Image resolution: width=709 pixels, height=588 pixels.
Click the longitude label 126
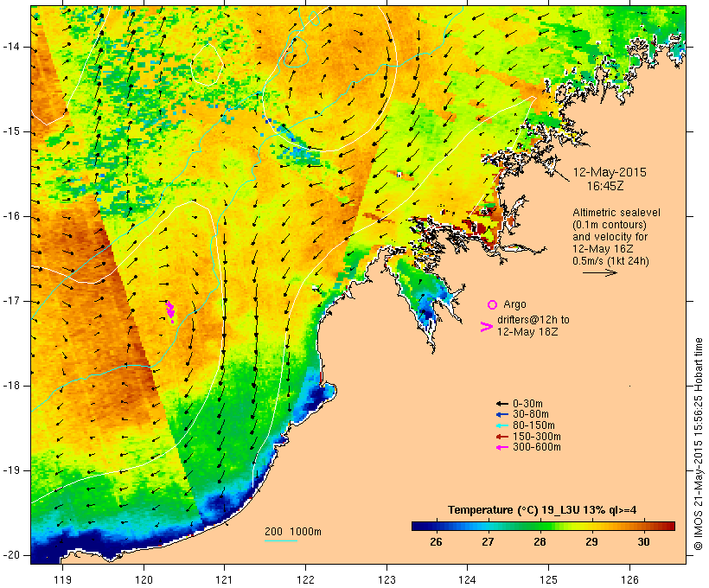point(629,579)
